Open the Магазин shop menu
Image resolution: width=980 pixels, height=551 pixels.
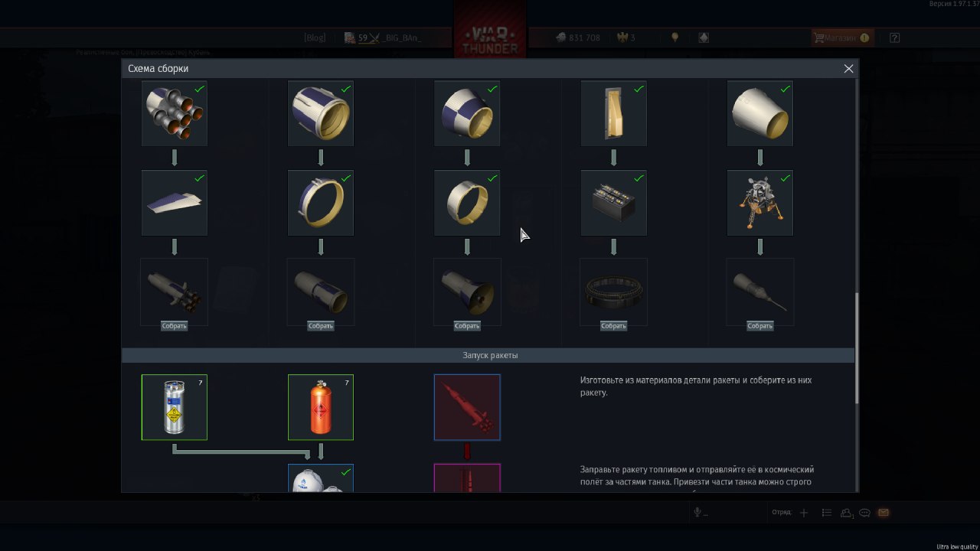(842, 37)
